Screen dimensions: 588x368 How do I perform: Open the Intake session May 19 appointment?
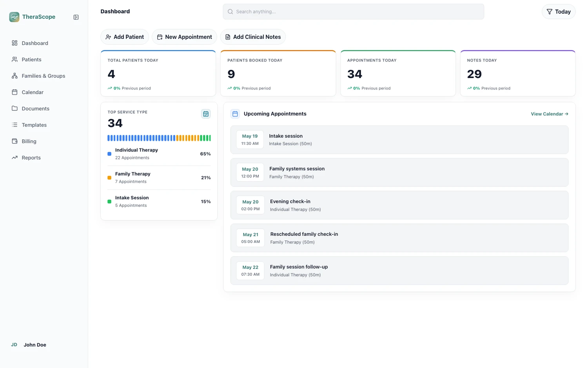pyautogui.click(x=399, y=140)
